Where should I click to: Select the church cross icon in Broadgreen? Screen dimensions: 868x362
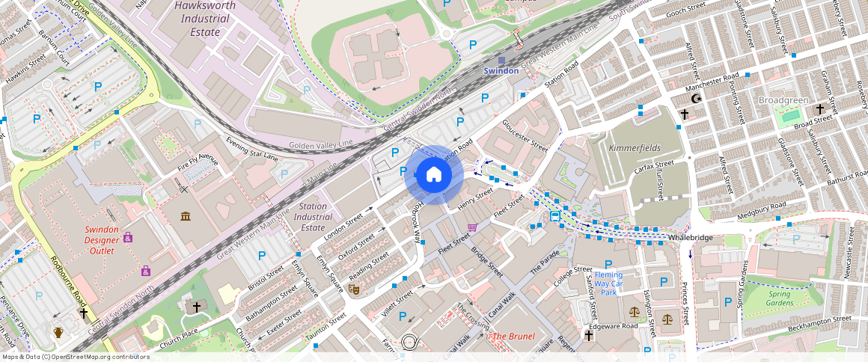tap(819, 109)
